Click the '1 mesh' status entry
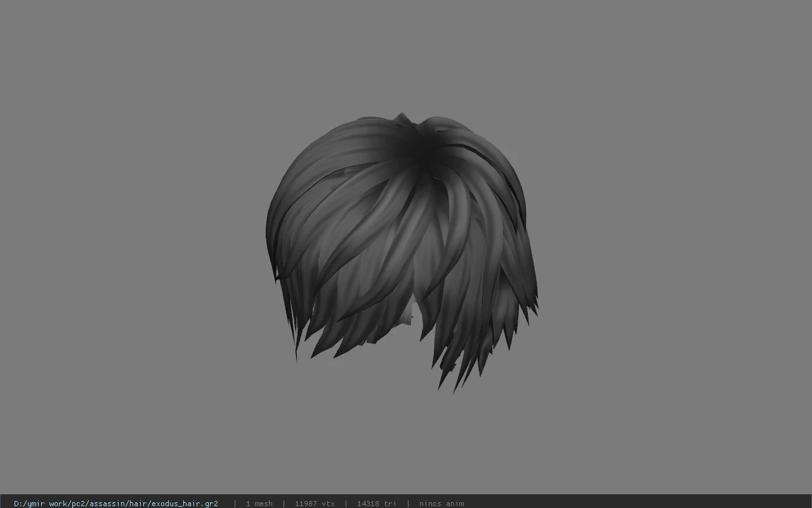The height and width of the screenshot is (508, 812). [259, 504]
